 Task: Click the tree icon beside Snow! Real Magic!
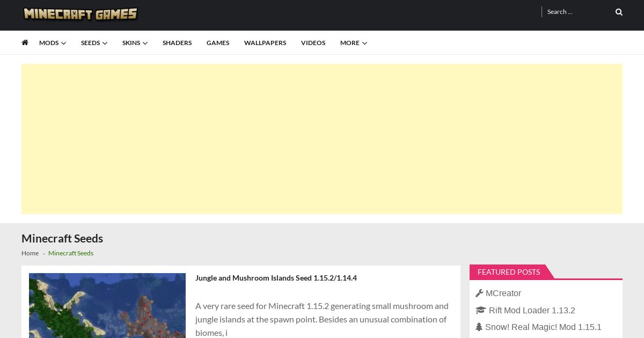pos(479,327)
